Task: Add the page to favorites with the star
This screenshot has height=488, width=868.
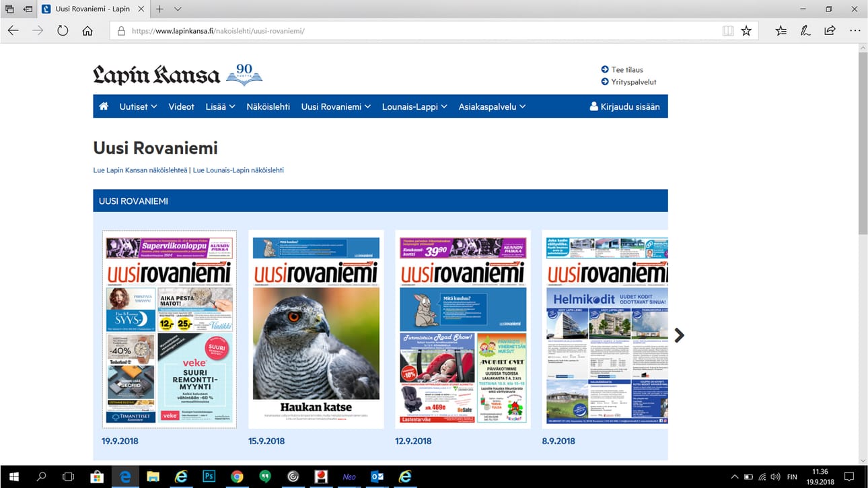Action: [x=746, y=30]
